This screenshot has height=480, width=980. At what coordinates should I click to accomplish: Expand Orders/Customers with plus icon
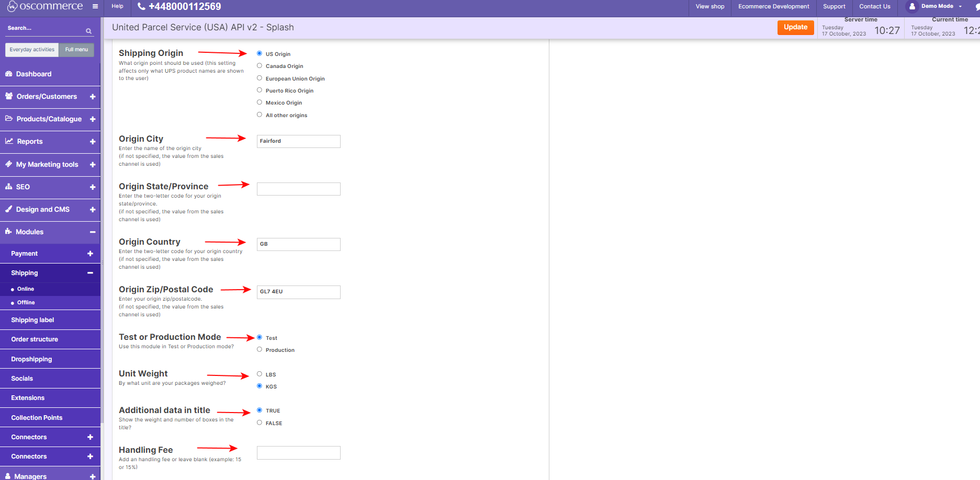[x=93, y=97]
